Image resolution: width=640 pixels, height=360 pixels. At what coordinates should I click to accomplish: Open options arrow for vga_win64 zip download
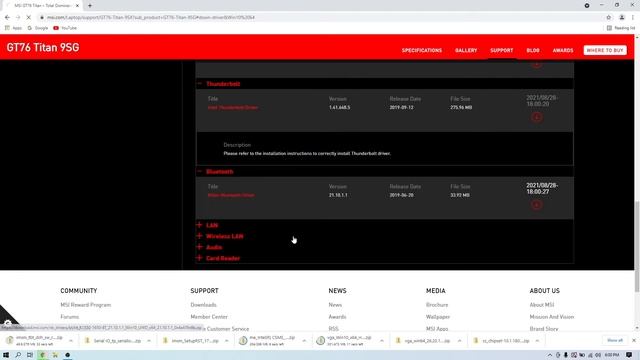[459, 340]
